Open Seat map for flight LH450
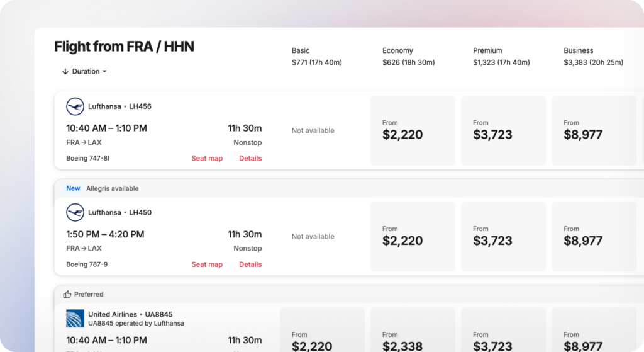The image size is (644, 352). [207, 264]
